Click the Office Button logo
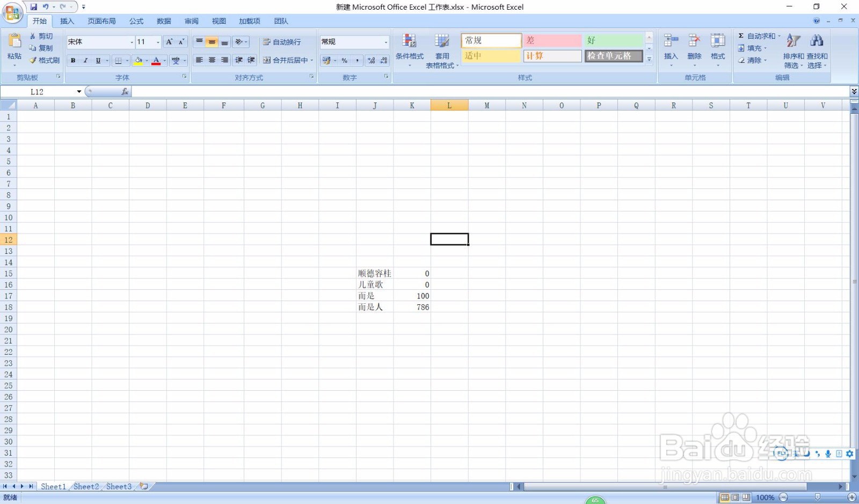Viewport: 859px width, 504px height. [12, 13]
